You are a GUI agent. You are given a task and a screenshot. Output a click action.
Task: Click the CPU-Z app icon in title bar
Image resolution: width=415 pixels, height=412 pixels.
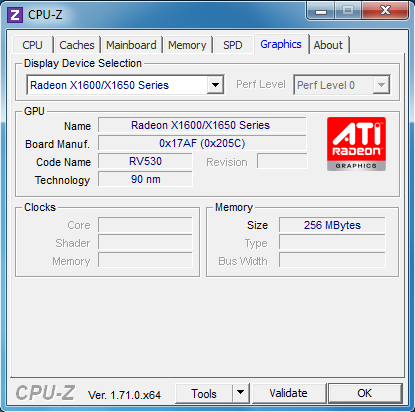[x=15, y=15]
